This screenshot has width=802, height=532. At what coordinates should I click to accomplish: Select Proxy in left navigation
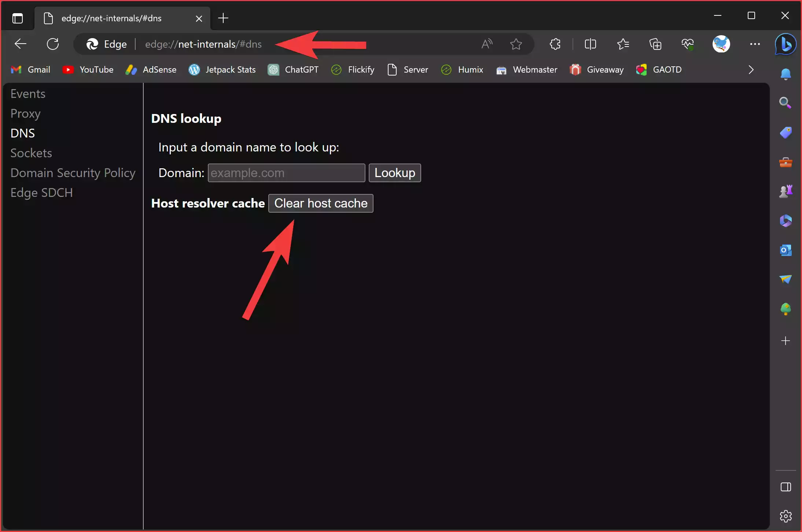[x=25, y=114]
